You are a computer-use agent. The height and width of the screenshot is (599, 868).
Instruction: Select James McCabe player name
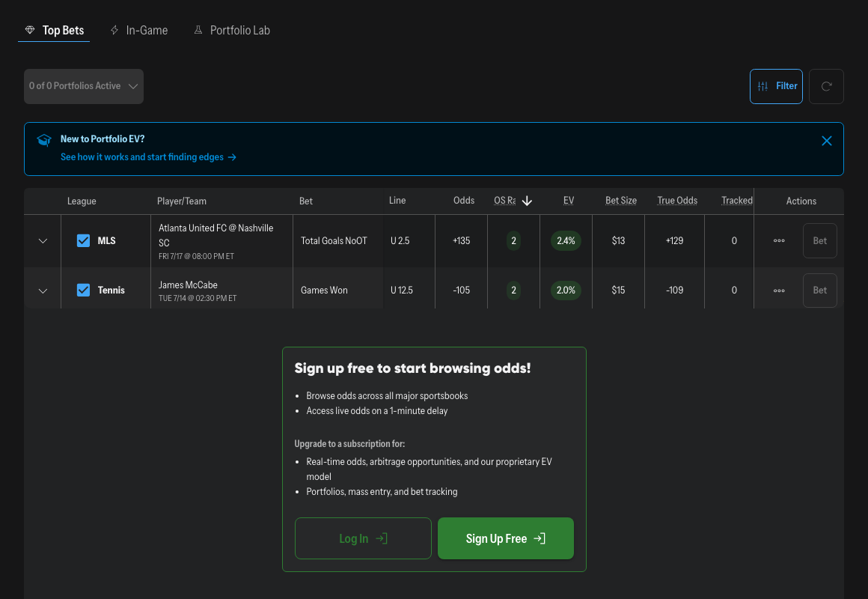(189, 285)
